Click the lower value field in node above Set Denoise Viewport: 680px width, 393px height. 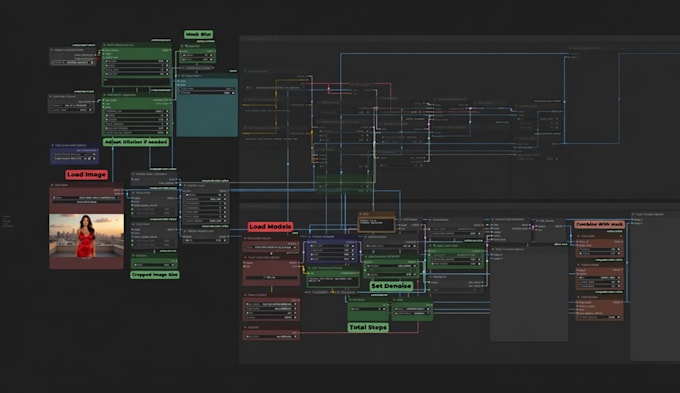tap(391, 274)
